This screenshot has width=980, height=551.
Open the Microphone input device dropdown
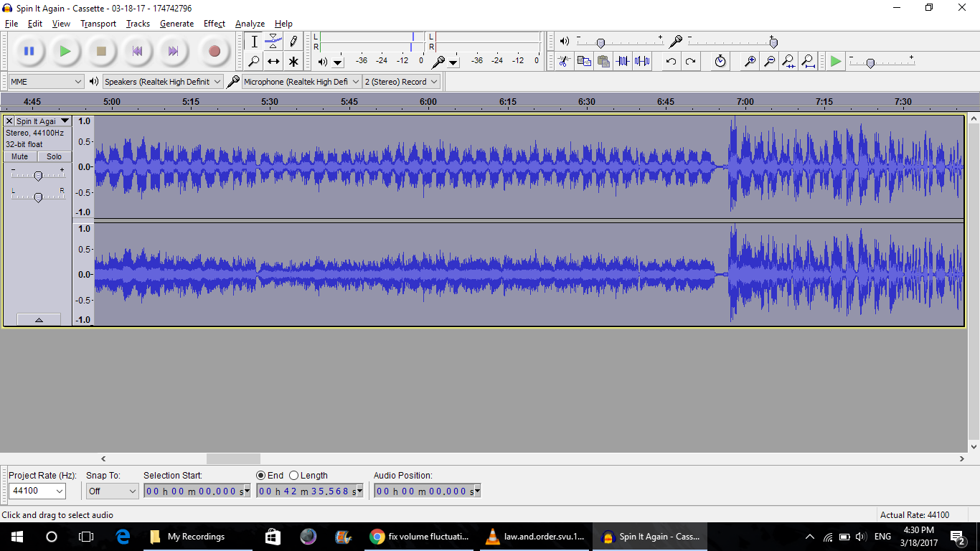pyautogui.click(x=301, y=82)
